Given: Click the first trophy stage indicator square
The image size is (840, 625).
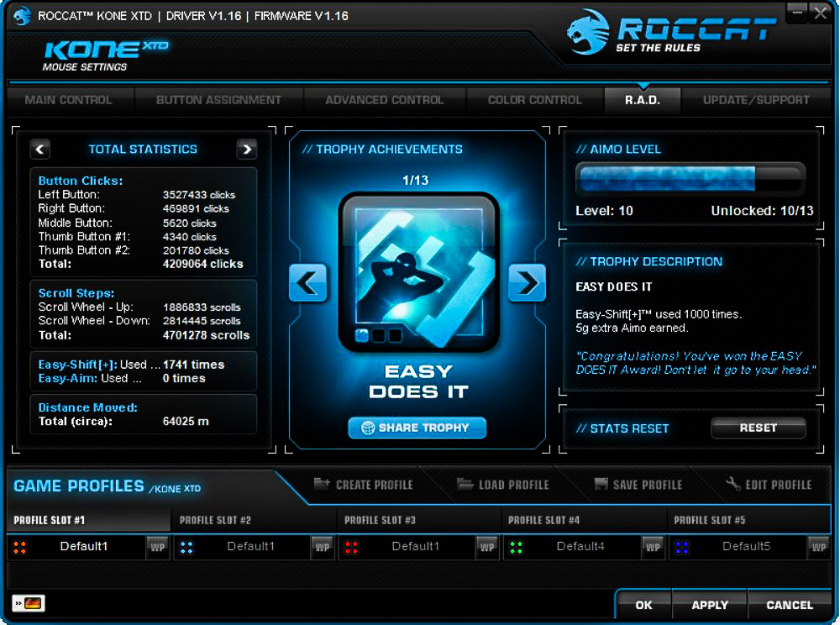Looking at the screenshot, I should click(x=361, y=336).
